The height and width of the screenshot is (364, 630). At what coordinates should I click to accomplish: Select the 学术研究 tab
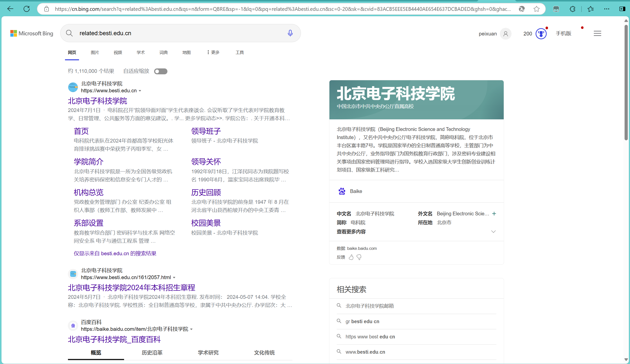(x=208, y=353)
